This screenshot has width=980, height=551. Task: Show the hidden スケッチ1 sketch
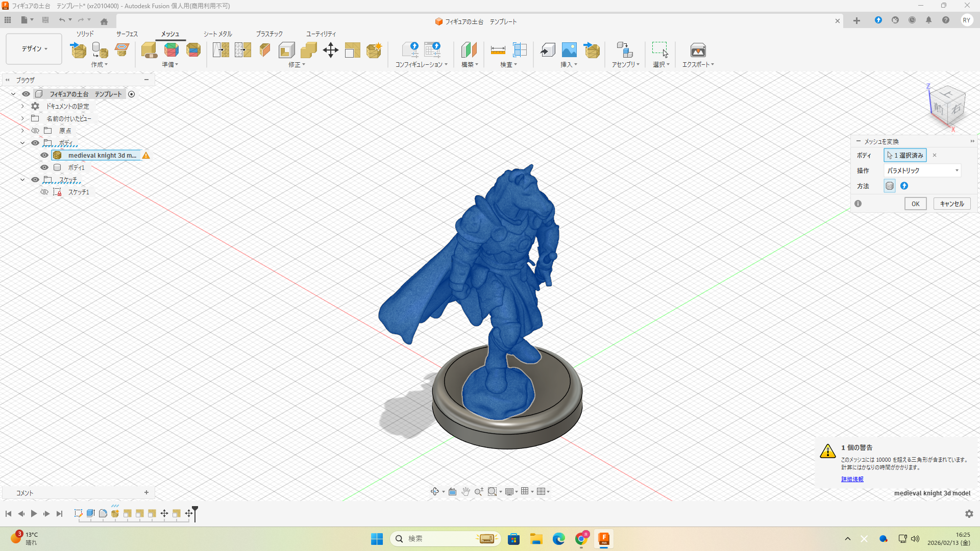44,192
